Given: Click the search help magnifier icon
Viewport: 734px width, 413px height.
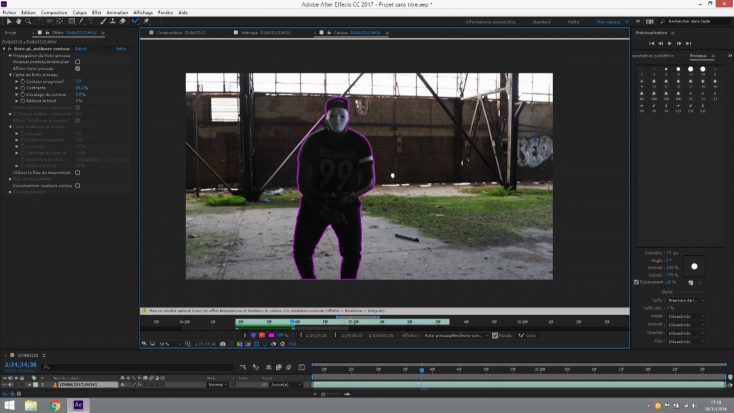Looking at the screenshot, I should [662, 22].
